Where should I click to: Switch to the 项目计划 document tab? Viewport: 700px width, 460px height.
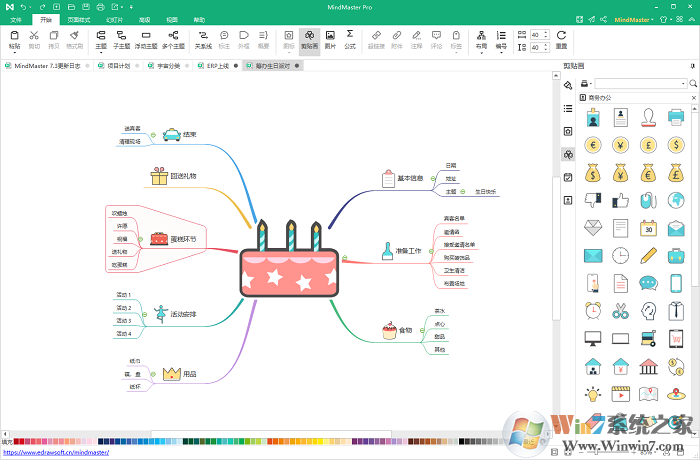[118, 65]
